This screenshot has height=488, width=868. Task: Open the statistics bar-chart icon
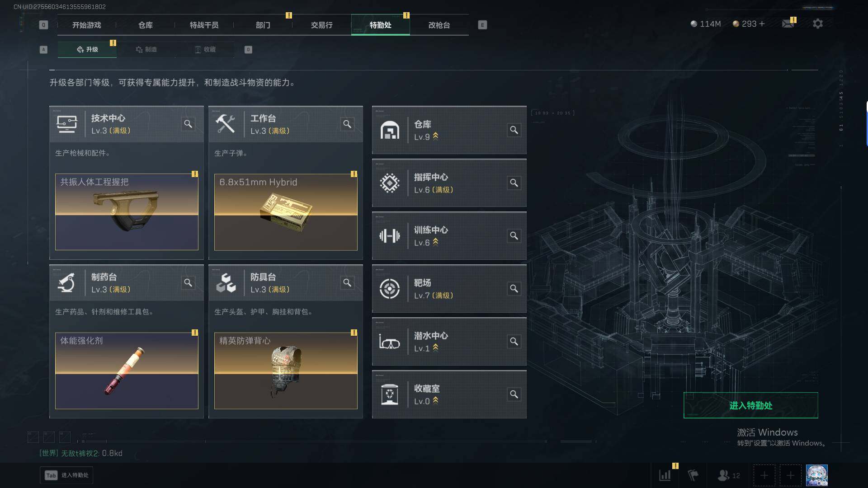pyautogui.click(x=665, y=475)
